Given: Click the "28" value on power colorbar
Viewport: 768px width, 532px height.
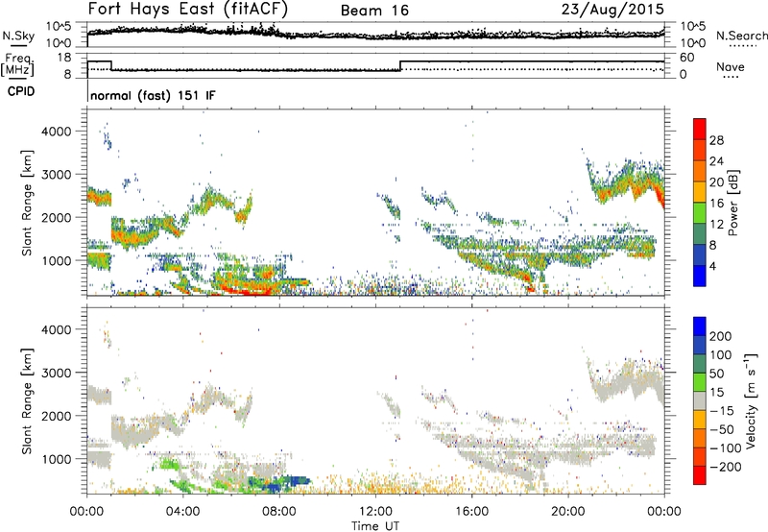Looking at the screenshot, I should [x=716, y=140].
